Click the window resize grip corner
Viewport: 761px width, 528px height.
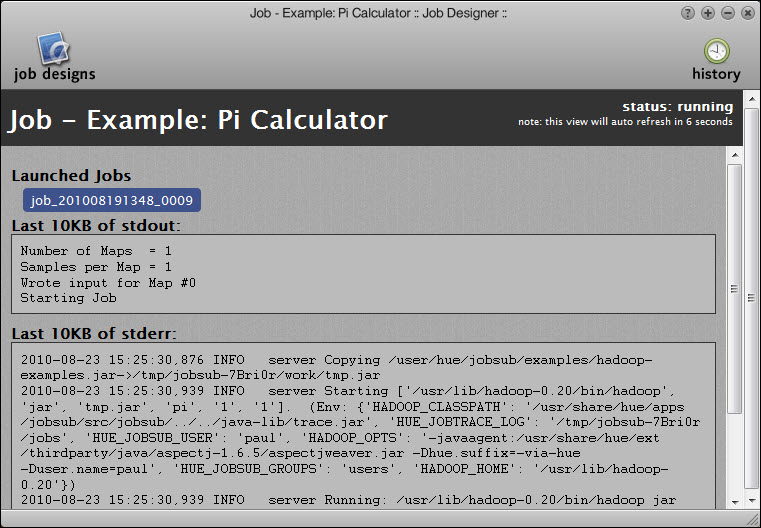(x=752, y=519)
